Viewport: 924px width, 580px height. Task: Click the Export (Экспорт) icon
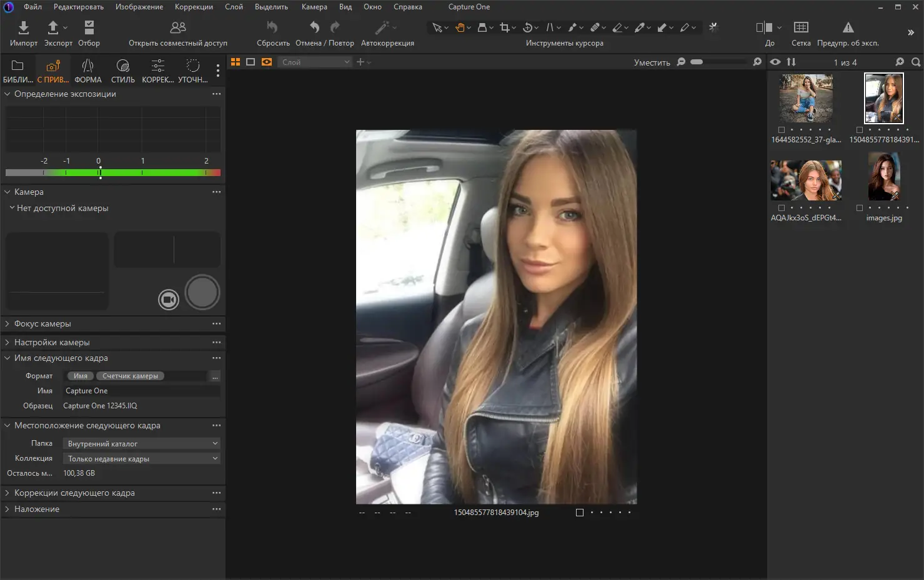tap(53, 27)
